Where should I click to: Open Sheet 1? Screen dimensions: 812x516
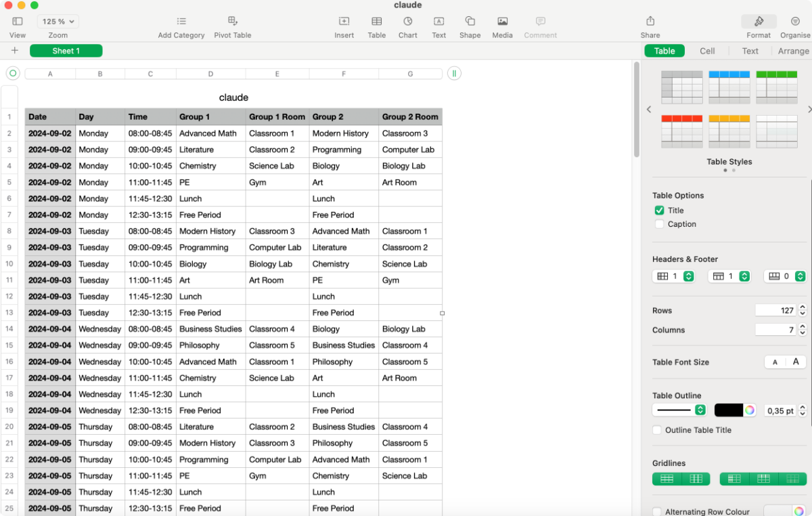(66, 50)
